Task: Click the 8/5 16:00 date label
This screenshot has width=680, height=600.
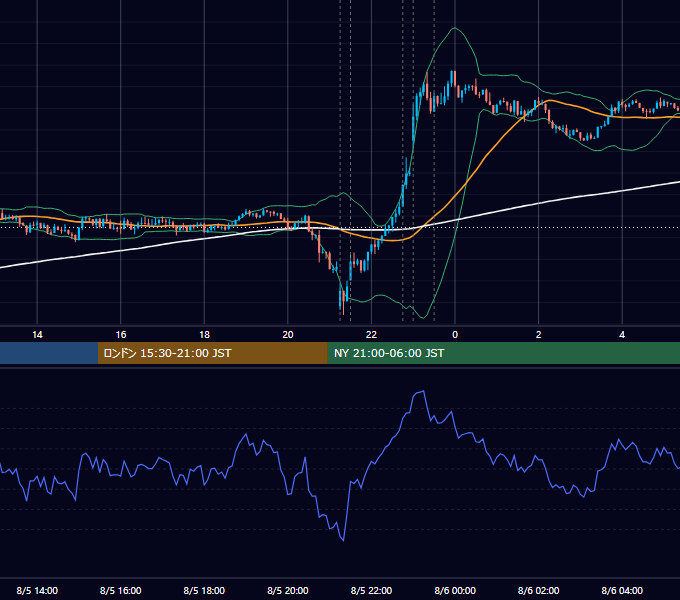Action: click(x=121, y=590)
